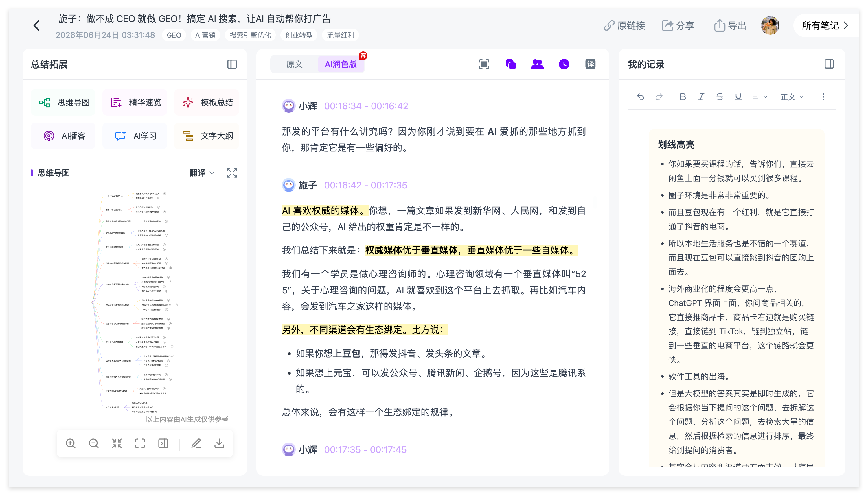Switch to the 原文 tab
This screenshot has width=868, height=496.
tap(294, 64)
